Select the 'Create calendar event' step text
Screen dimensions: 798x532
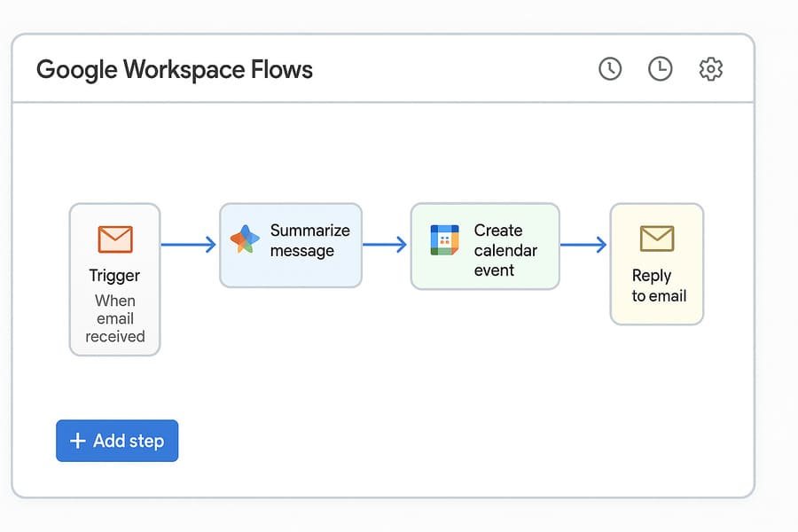coord(505,250)
